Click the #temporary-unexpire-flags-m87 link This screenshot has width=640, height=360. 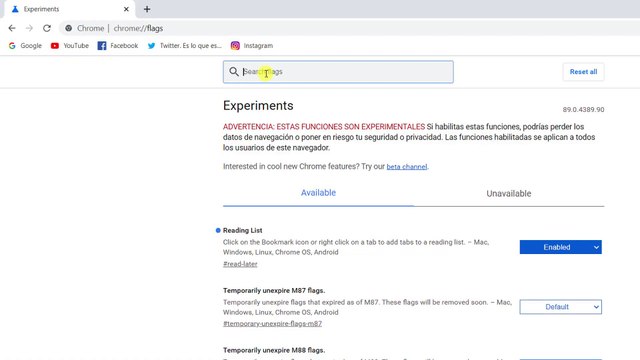272,324
